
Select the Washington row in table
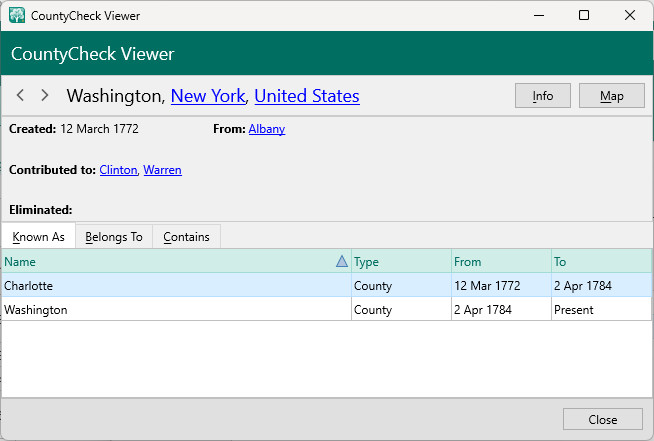[175, 310]
